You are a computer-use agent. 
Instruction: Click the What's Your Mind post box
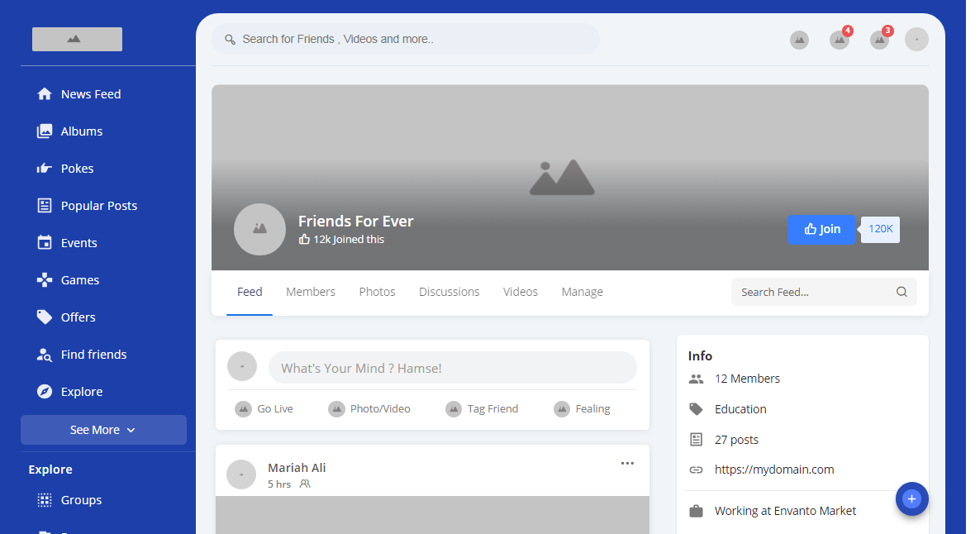pos(452,368)
